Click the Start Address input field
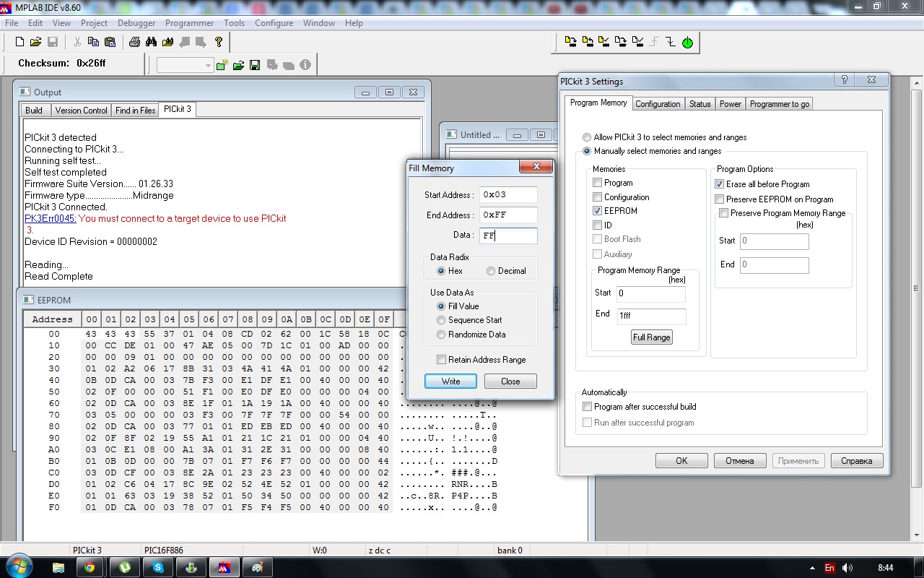The height and width of the screenshot is (578, 924). click(508, 194)
